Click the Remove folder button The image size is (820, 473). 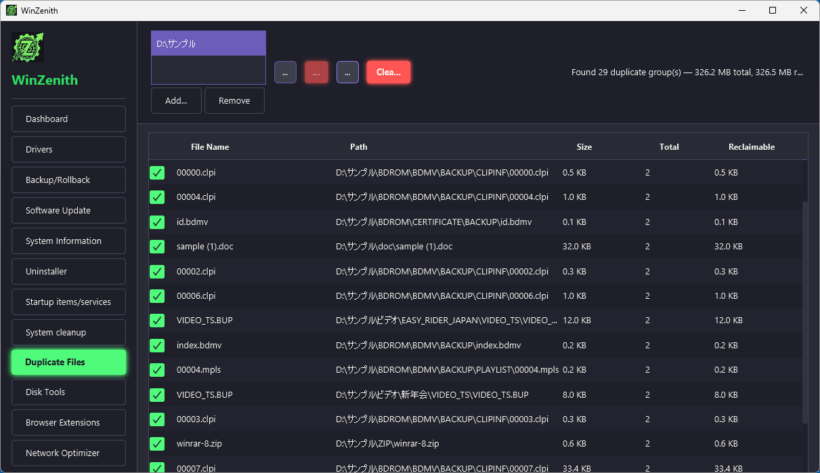click(x=234, y=100)
